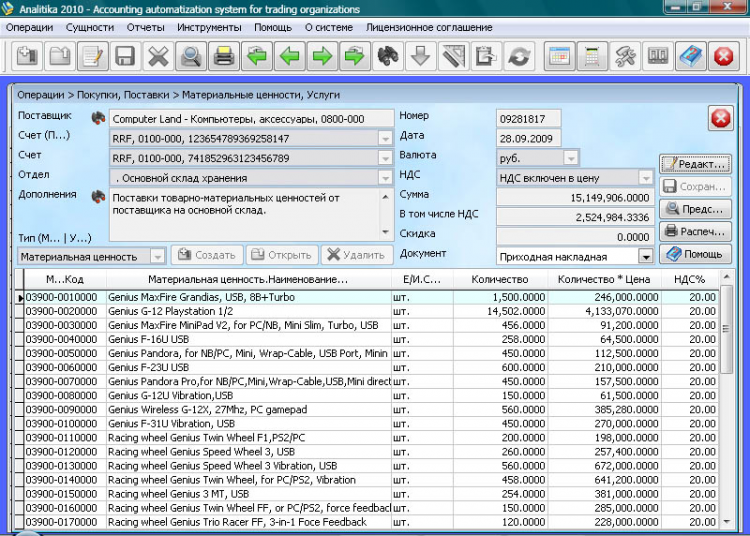Click the Print icon in the top toolbar
The height and width of the screenshot is (536, 750).
(223, 56)
